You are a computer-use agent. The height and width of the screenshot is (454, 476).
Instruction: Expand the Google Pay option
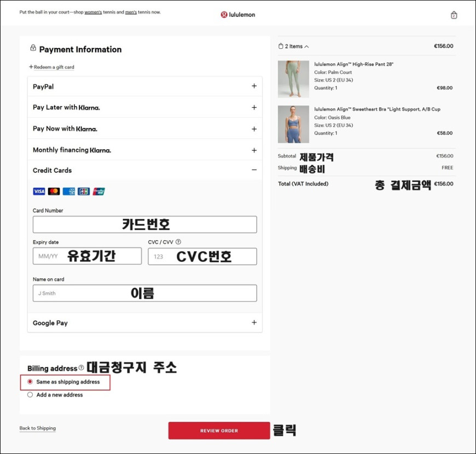point(145,323)
